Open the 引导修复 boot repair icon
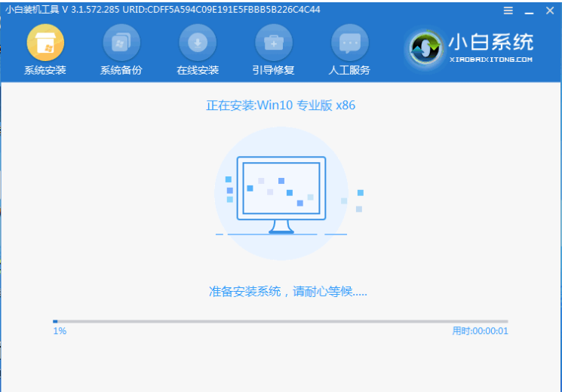 point(274,43)
